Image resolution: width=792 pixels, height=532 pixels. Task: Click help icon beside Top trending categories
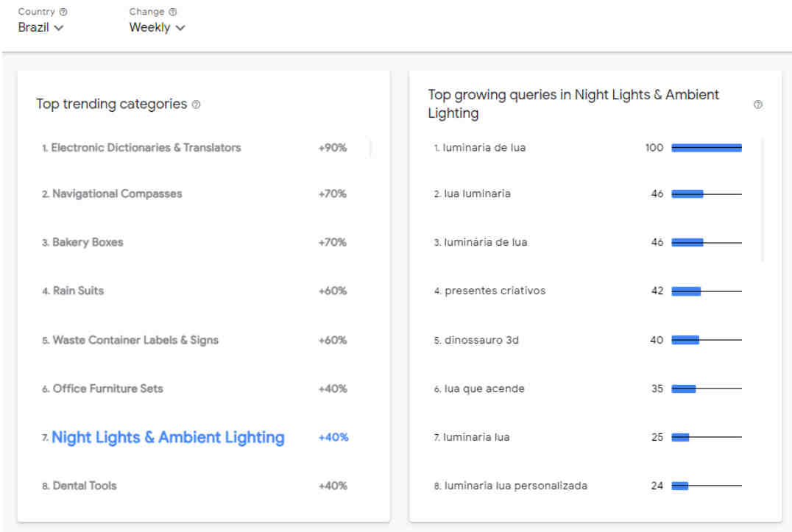pos(196,105)
